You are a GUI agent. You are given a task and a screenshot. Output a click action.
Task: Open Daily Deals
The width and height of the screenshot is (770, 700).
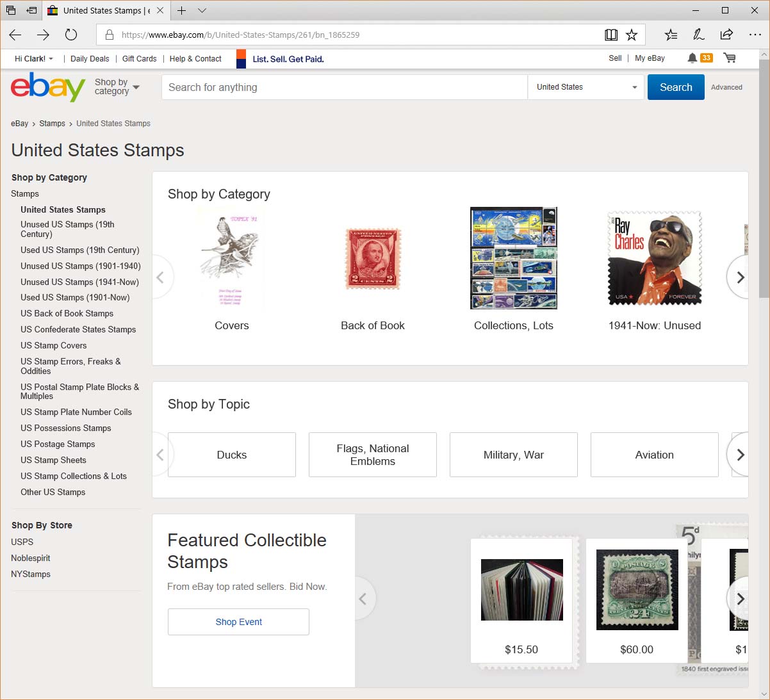tap(90, 58)
